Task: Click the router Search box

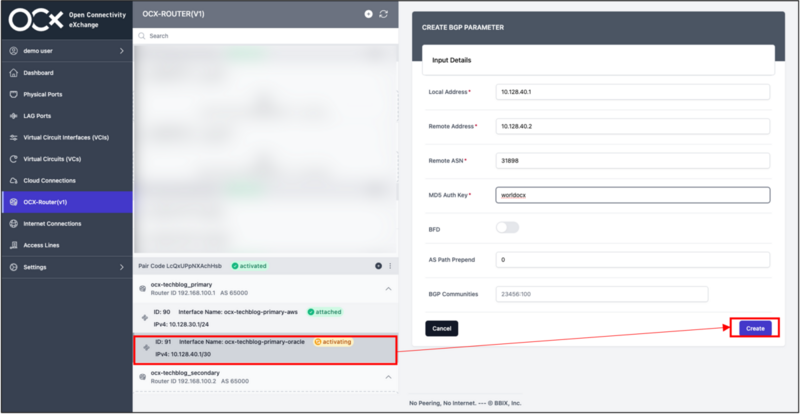Action: (265, 36)
